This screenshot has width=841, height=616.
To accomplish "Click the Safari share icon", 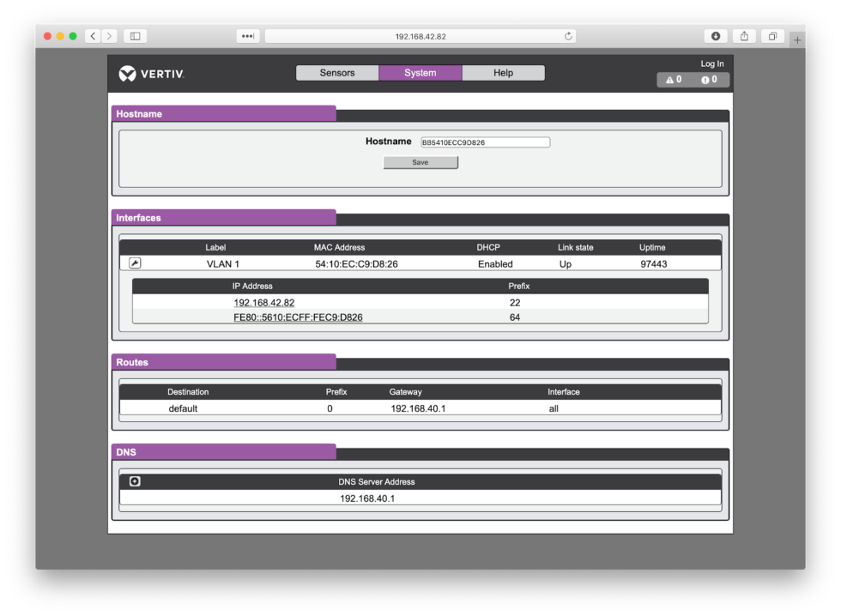I will click(x=744, y=36).
